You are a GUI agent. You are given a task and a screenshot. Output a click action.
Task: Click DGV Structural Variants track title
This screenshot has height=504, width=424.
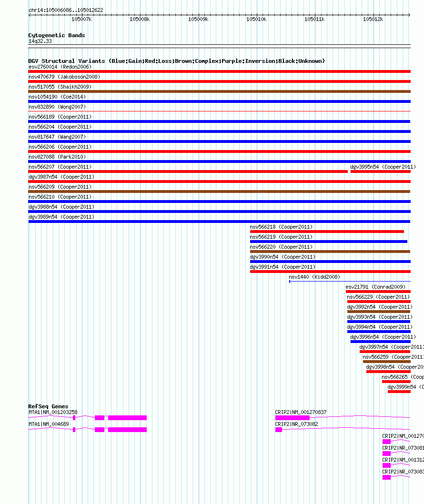(176, 61)
